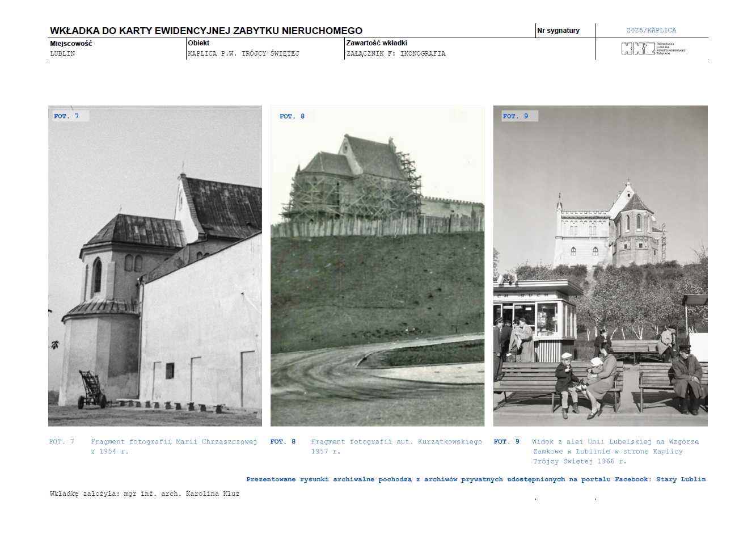Open the FOT. 7 chapel wall photograph

tap(155, 266)
